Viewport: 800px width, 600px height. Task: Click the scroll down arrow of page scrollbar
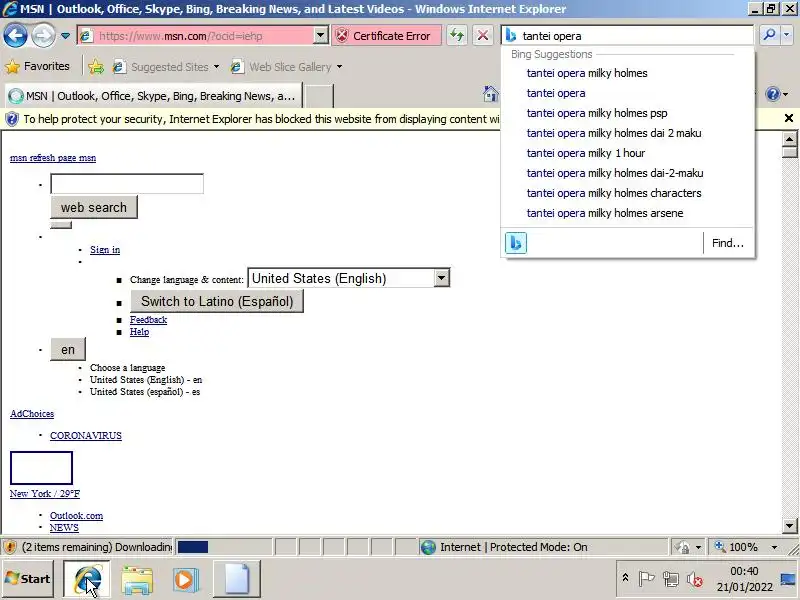[789, 526]
